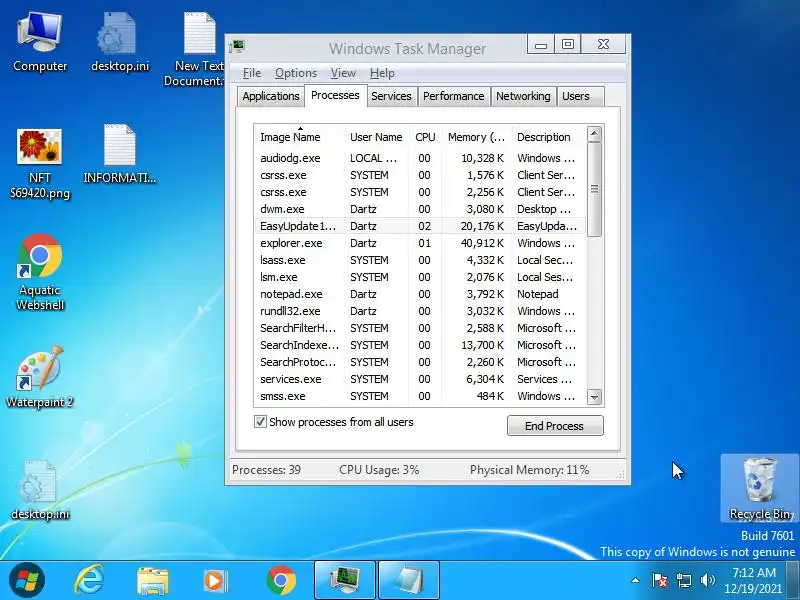Viewport: 800px width, 600px height.
Task: Launch Internet Explorer from the taskbar
Action: pyautogui.click(x=89, y=580)
